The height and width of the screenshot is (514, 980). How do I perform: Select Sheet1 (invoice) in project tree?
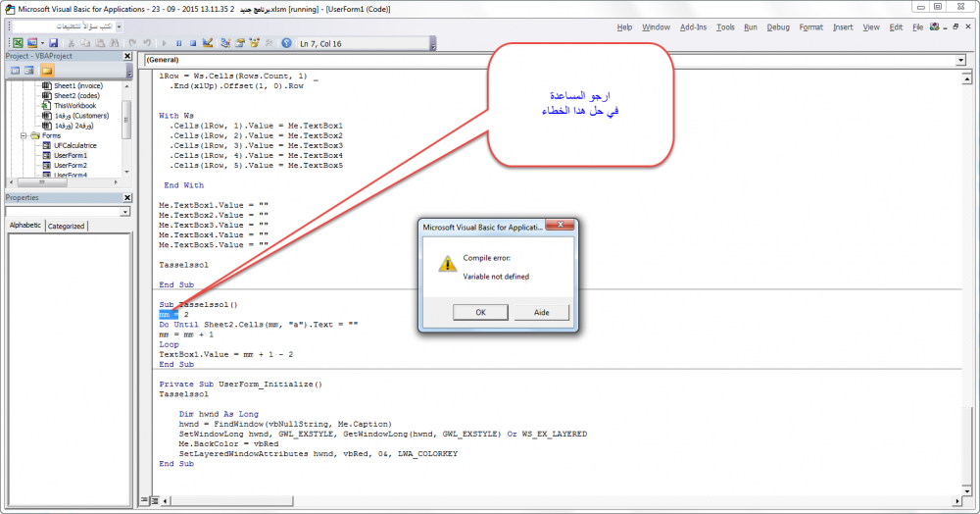pyautogui.click(x=78, y=85)
